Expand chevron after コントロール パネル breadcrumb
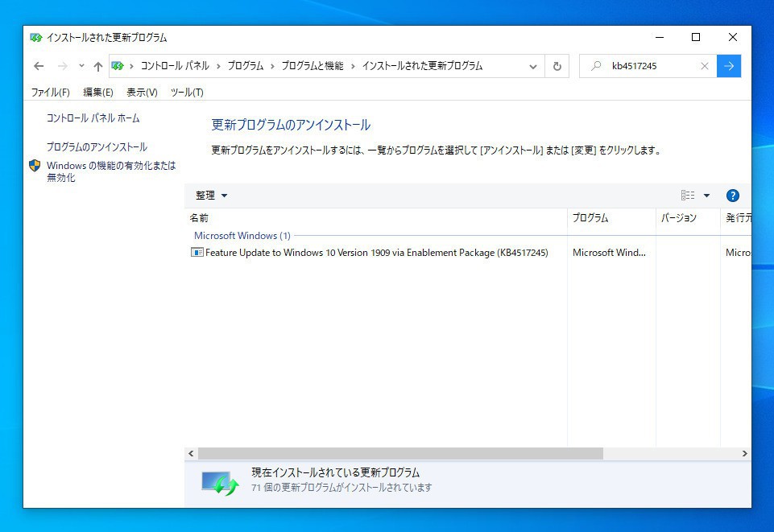The width and height of the screenshot is (774, 532). click(x=218, y=66)
